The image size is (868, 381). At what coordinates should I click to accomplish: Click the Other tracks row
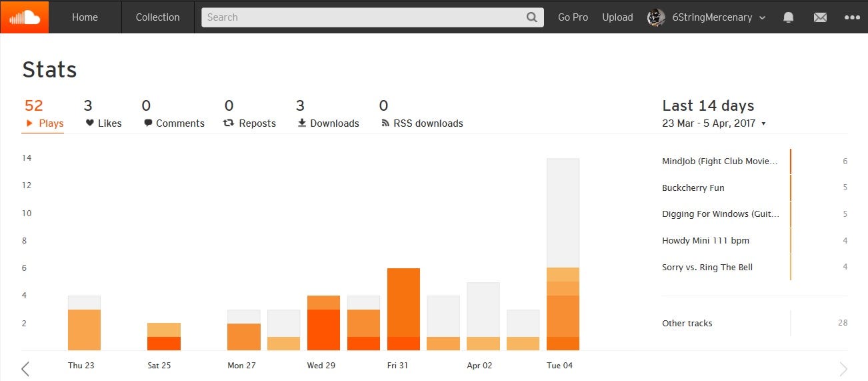[x=755, y=323]
